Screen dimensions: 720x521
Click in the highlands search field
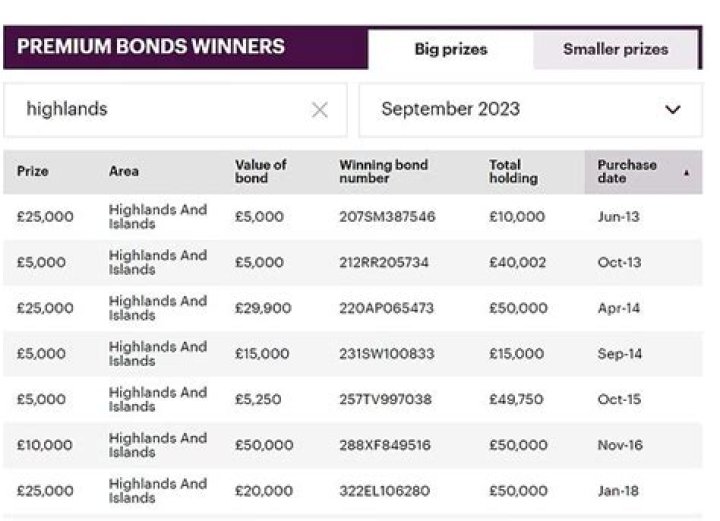pyautogui.click(x=160, y=110)
